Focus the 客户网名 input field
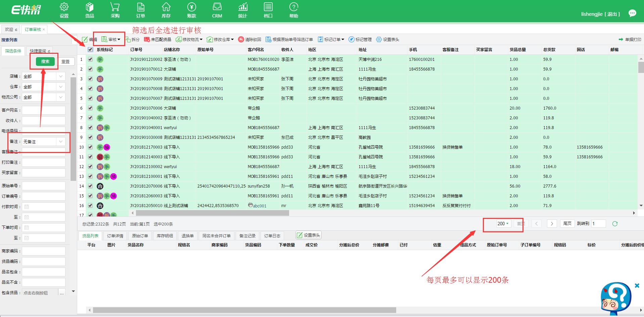This screenshot has width=644, height=317. pyautogui.click(x=44, y=110)
